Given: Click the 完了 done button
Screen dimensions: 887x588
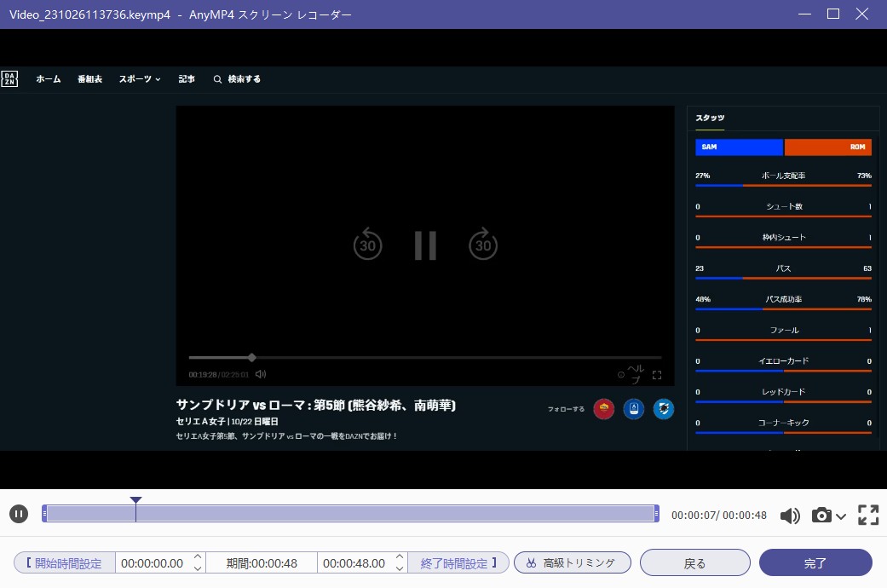Looking at the screenshot, I should 815,563.
